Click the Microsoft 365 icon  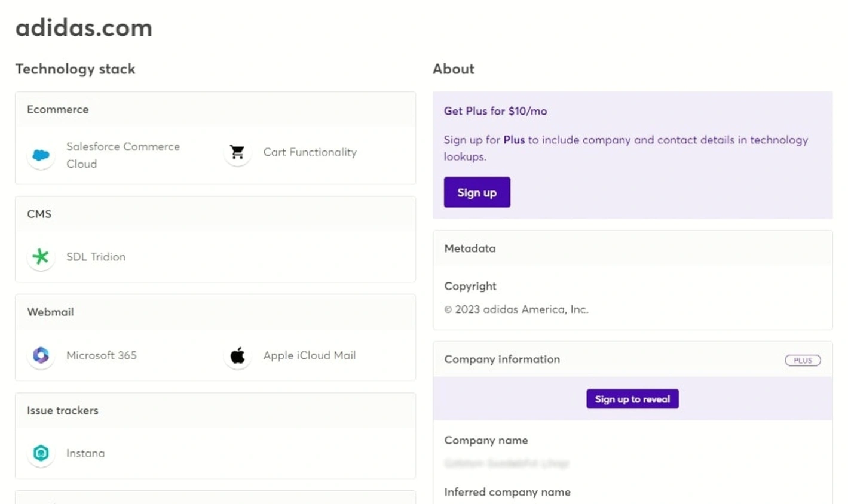41,355
